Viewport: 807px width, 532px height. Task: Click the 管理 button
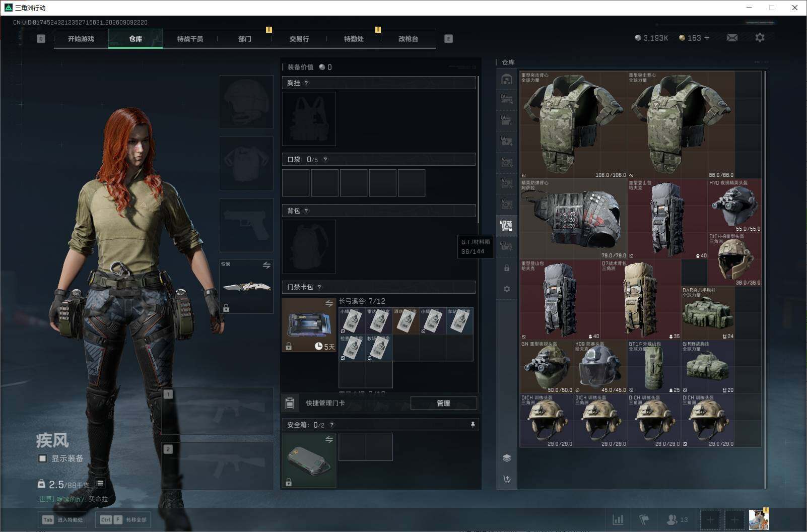pos(443,403)
